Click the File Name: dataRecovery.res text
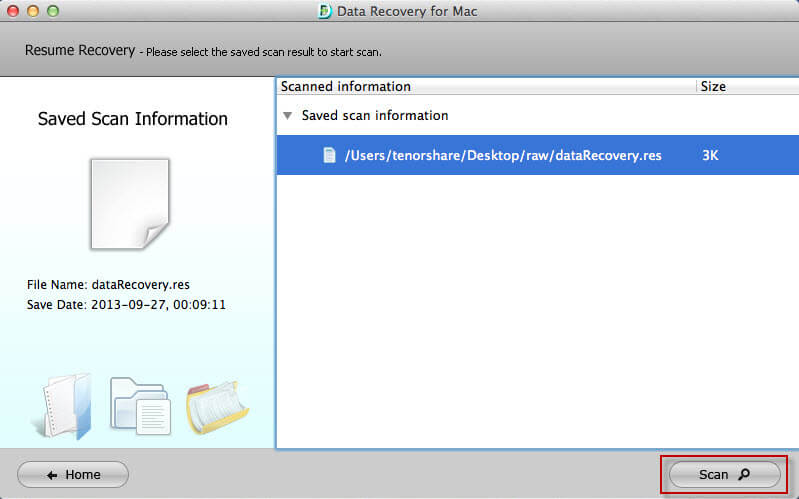The width and height of the screenshot is (799, 499). 108,284
